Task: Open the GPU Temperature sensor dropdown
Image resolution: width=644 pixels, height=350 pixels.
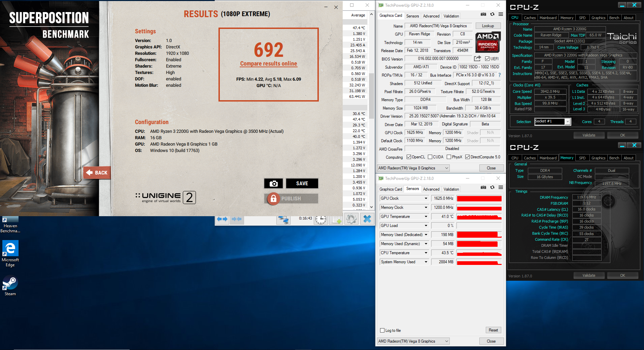Action: coord(426,217)
